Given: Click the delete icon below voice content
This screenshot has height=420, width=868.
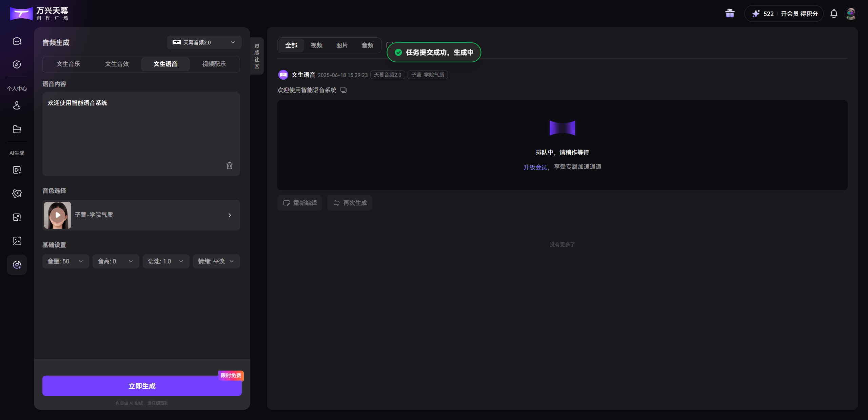Looking at the screenshot, I should click(230, 166).
